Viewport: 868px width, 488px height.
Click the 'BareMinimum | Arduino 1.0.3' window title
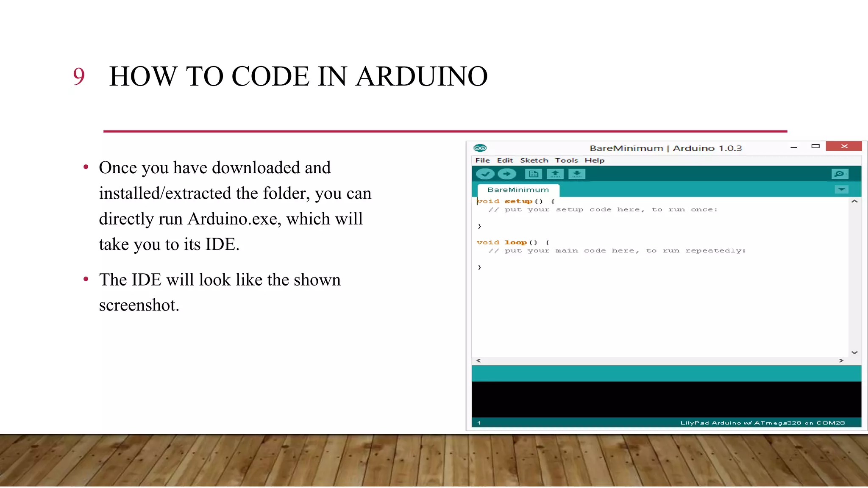[665, 148]
